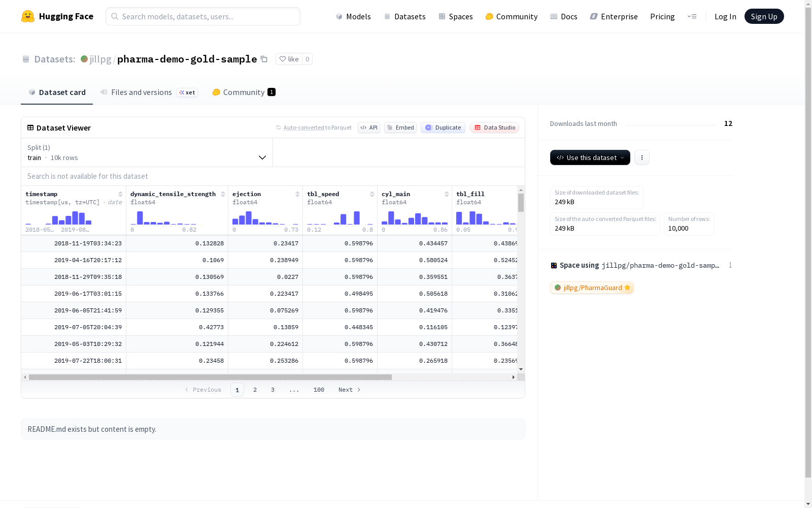The image size is (812, 508).
Task: Sort the timestamp column
Action: point(120,194)
